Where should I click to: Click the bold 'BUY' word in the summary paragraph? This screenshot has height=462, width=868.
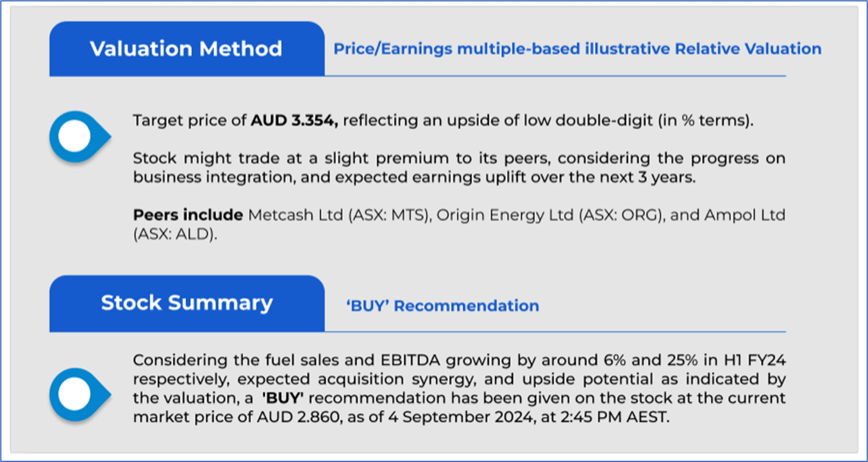point(283,398)
